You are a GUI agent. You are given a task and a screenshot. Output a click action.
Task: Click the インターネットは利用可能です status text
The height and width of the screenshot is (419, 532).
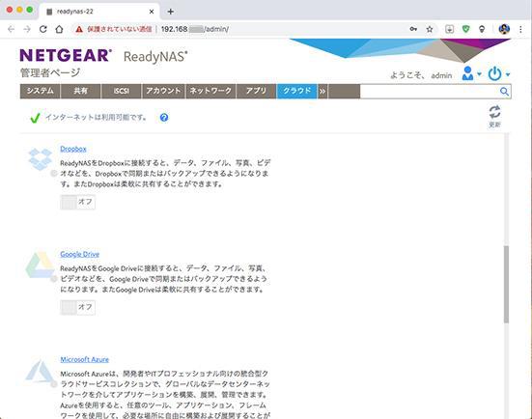[97, 118]
